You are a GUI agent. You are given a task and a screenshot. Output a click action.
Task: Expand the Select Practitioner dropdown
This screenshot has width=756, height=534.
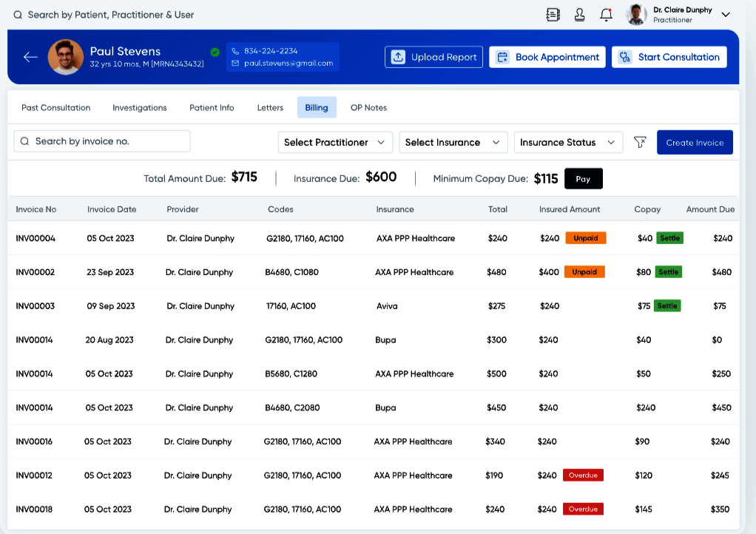(x=335, y=142)
